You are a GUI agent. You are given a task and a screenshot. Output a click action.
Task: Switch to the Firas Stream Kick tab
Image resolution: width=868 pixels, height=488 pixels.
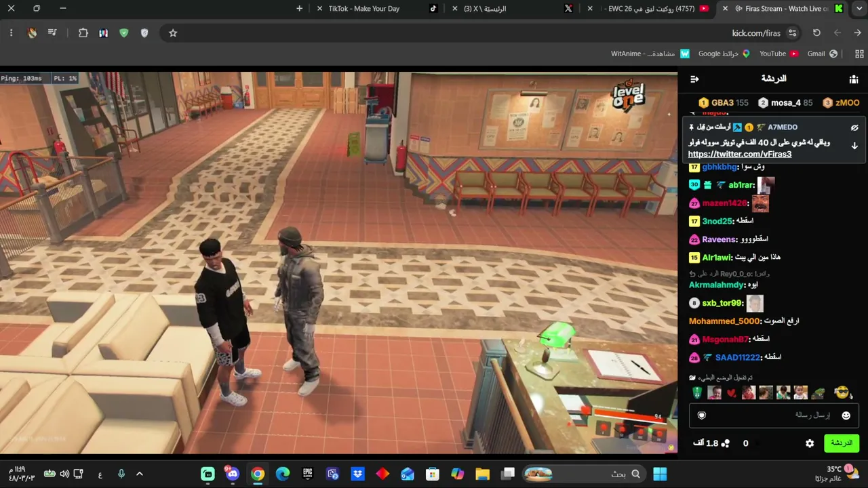tap(782, 9)
